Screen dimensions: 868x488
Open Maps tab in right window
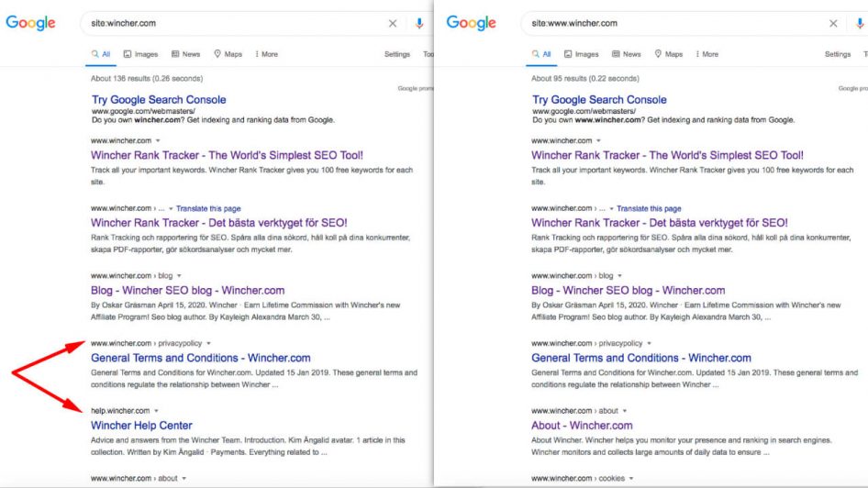point(669,54)
